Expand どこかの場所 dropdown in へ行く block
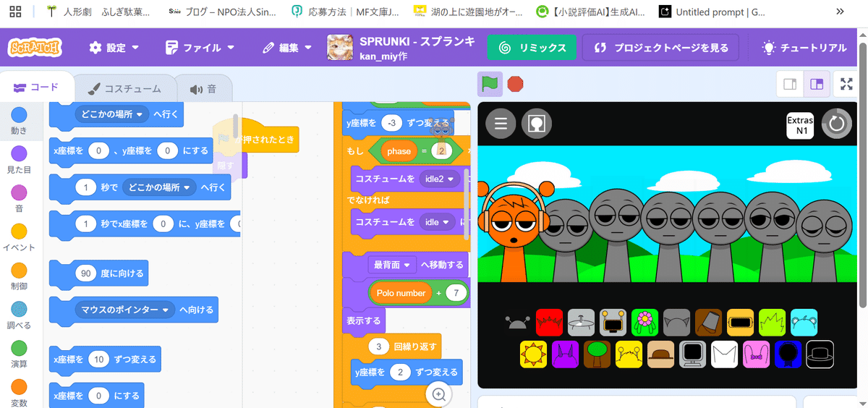Screen dimensions: 868x408 pos(111,114)
